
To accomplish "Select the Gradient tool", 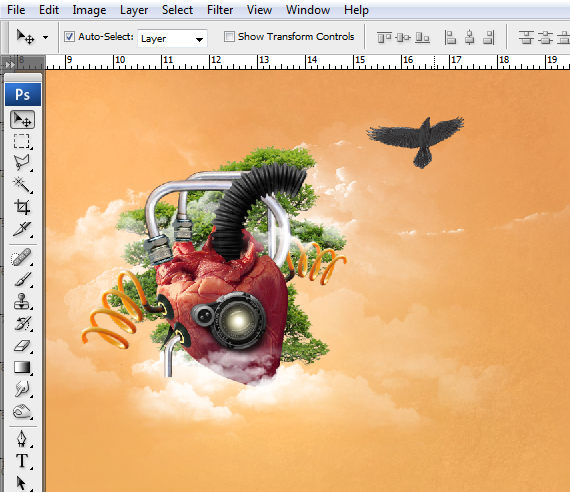I will coord(22,367).
